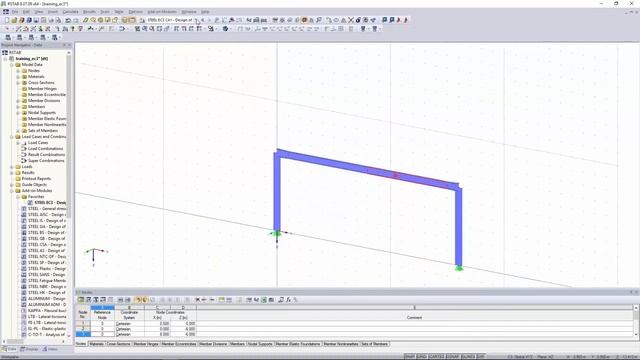Click the function fx icon in table toolbar
Image resolution: width=640 pixels, height=360 pixels.
pyautogui.click(x=288, y=300)
